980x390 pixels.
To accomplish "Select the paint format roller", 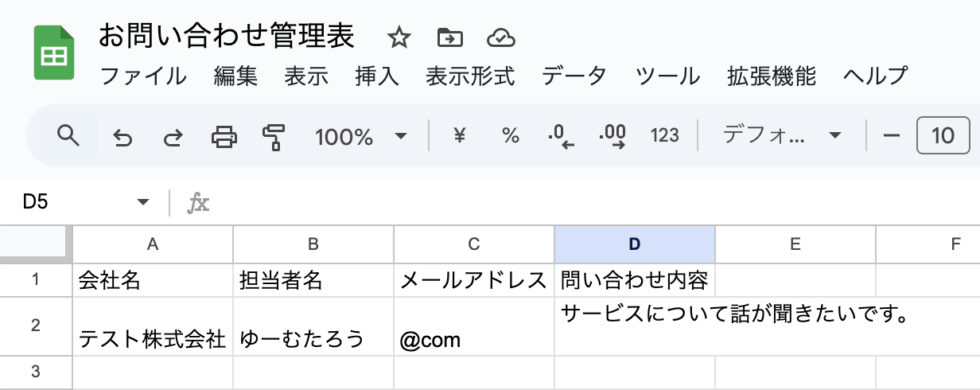I will click(274, 137).
